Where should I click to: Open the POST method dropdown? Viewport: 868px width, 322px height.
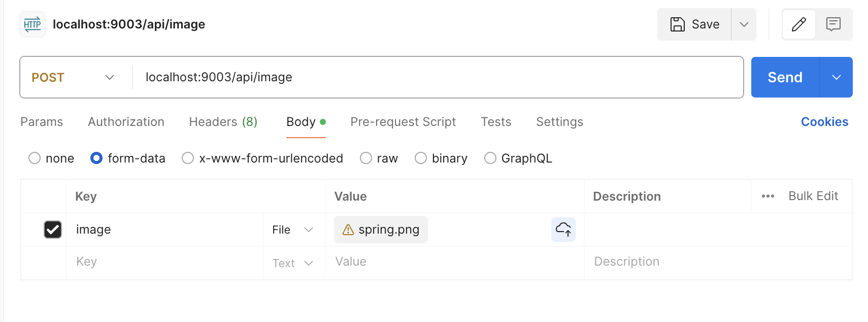[x=74, y=77]
